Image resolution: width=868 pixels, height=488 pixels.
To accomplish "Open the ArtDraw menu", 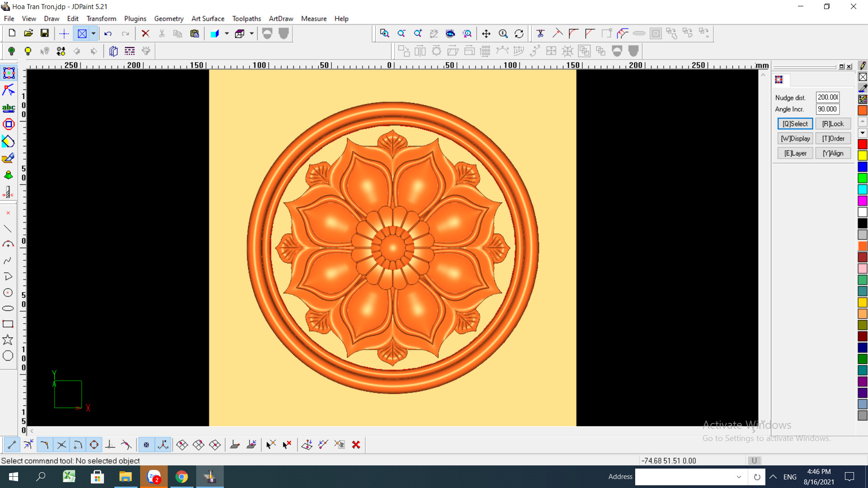I will click(x=281, y=19).
